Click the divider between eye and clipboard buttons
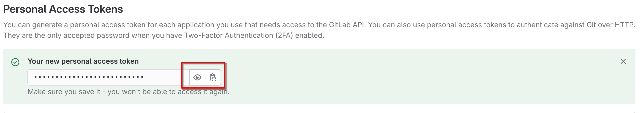 (x=205, y=77)
